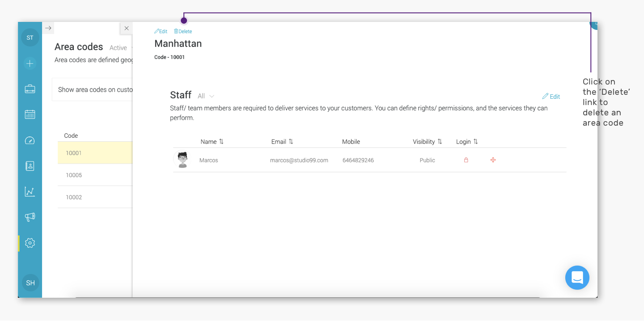Select area code row 10001

coord(95,153)
